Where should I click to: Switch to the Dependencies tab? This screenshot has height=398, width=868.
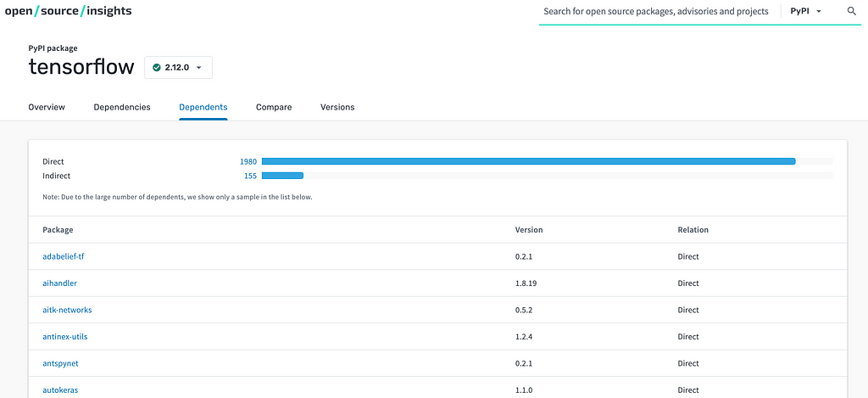click(x=122, y=107)
